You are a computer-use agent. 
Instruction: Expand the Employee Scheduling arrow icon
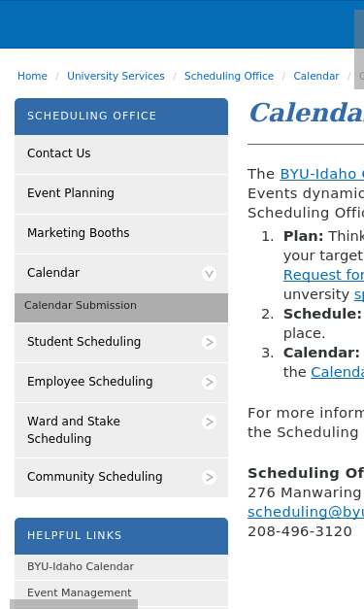tap(209, 382)
